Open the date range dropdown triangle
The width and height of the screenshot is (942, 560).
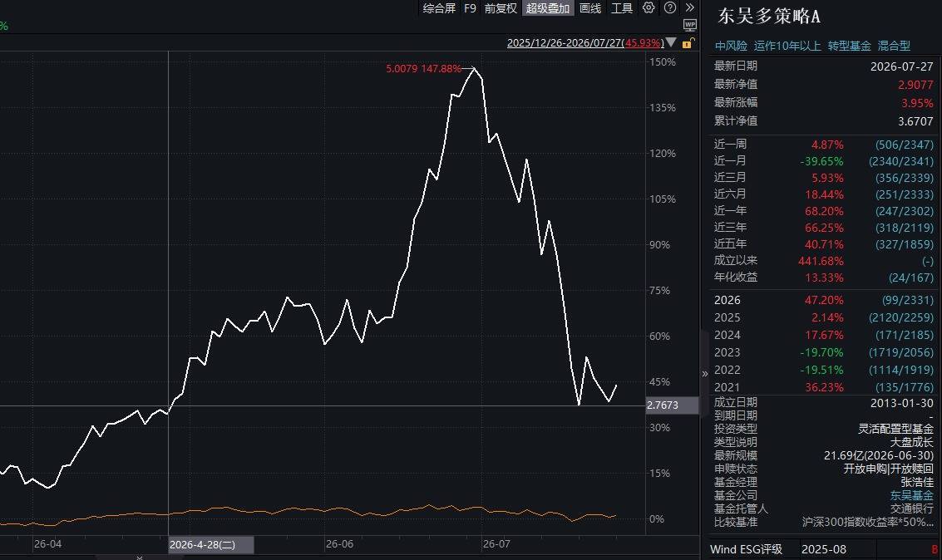pyautogui.click(x=671, y=42)
